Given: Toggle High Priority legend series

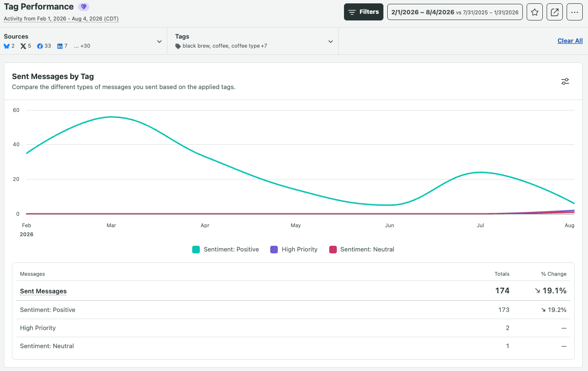Looking at the screenshot, I should [294, 249].
